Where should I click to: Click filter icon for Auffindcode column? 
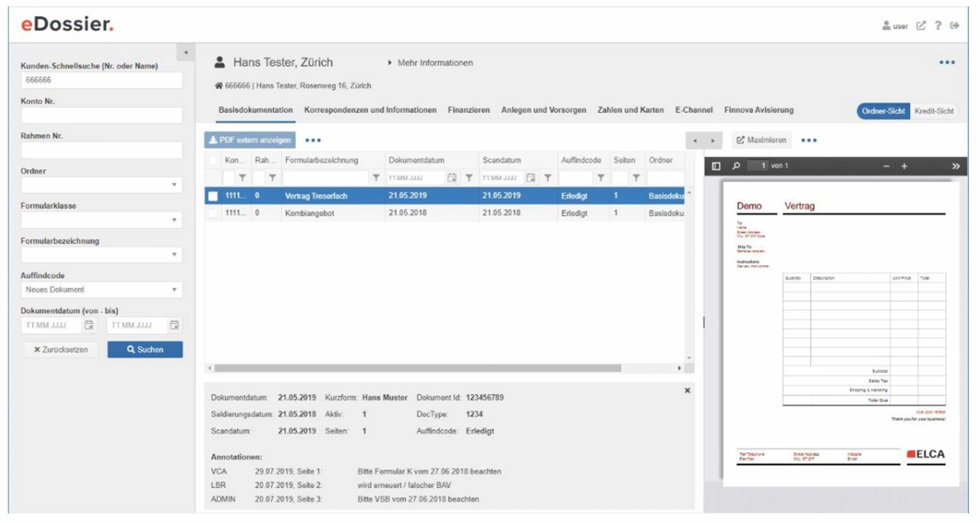601,177
